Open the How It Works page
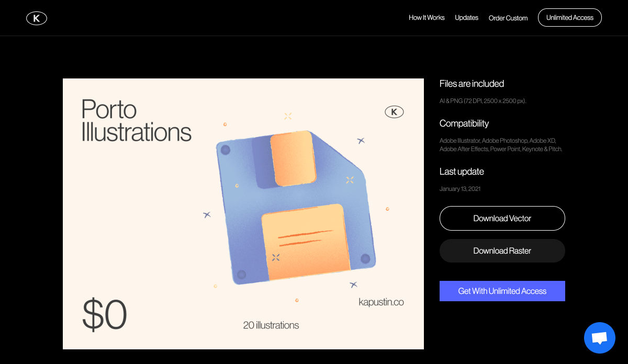 tap(427, 18)
